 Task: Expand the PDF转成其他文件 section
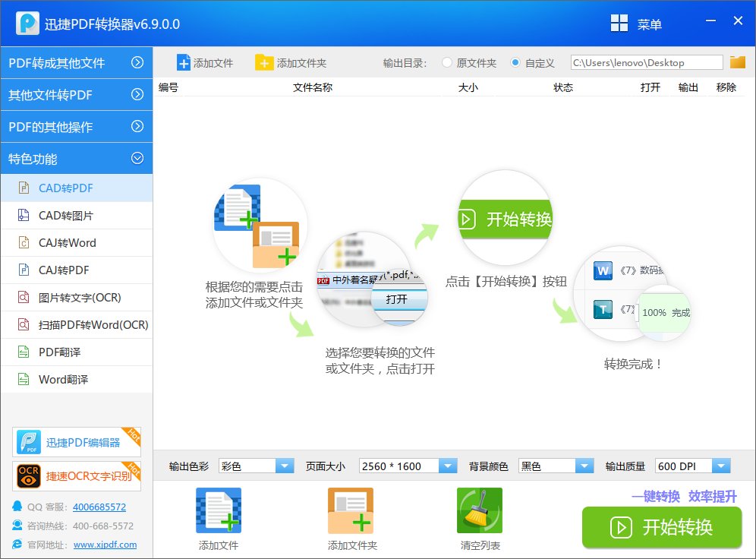[x=77, y=63]
